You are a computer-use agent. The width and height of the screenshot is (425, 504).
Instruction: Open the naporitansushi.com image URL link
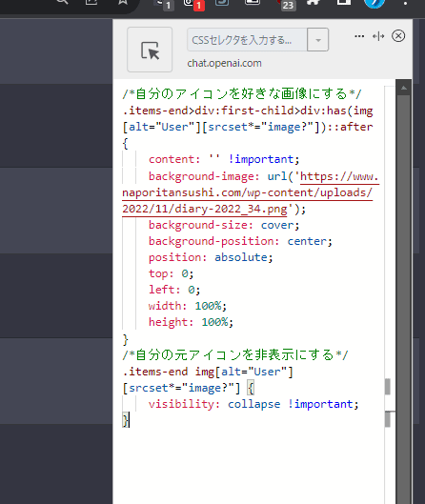248,192
